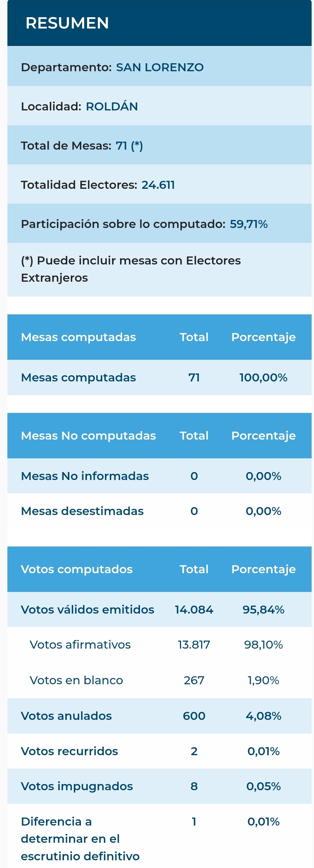Image resolution: width=314 pixels, height=868 pixels.
Task: Click the Votos en blanco count 267
Action: coord(194,680)
